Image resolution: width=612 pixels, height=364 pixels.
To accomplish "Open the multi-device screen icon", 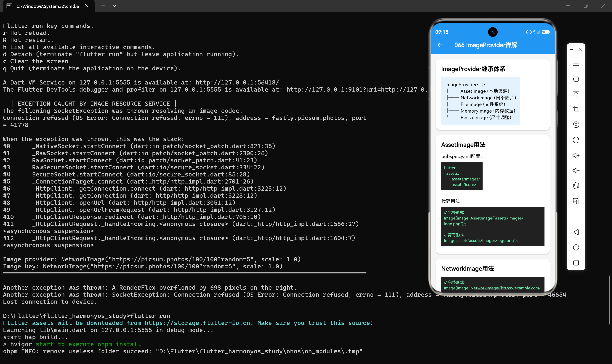I will 576,201.
